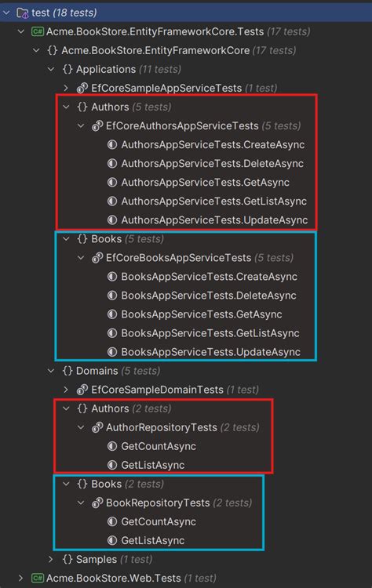The width and height of the screenshot is (372, 588).
Task: Collapse the Applications namespace
Action: pos(51,69)
